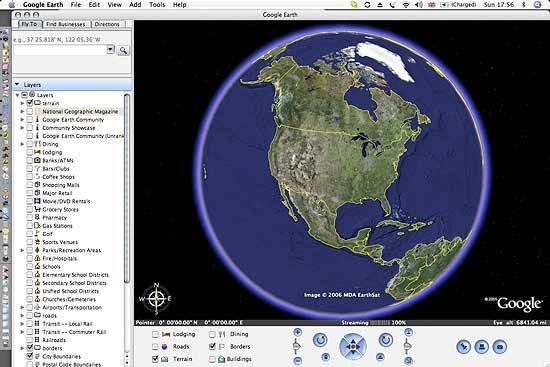
Task: Uncheck the borders layer in the Layers list
Action: pyautogui.click(x=29, y=348)
